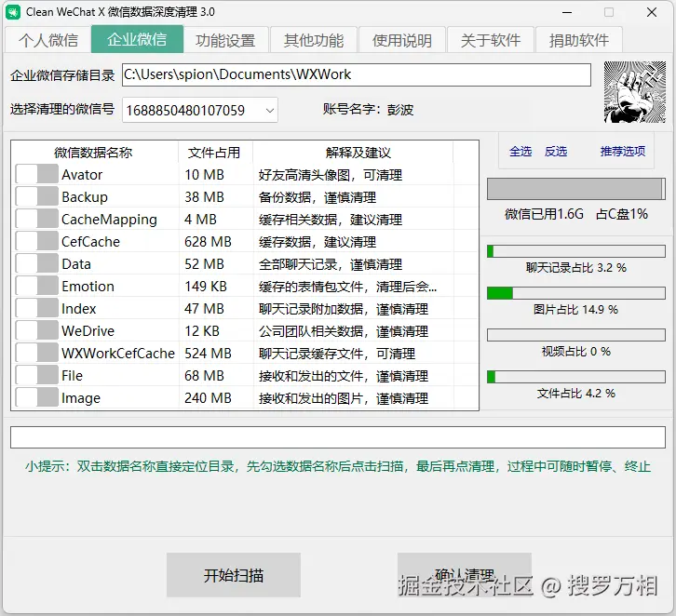Toggle the WeDrive row switch
Screen dimensions: 676x616
(x=36, y=331)
